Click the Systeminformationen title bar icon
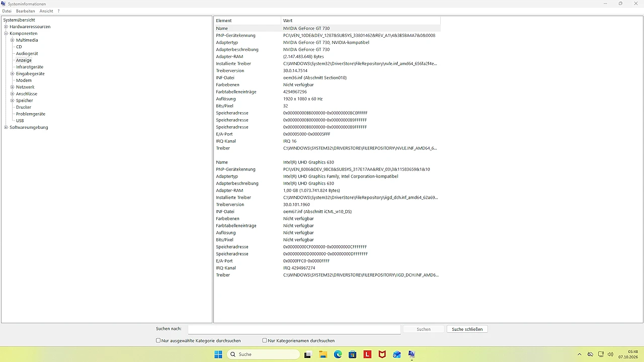The image size is (644, 362). click(4, 4)
